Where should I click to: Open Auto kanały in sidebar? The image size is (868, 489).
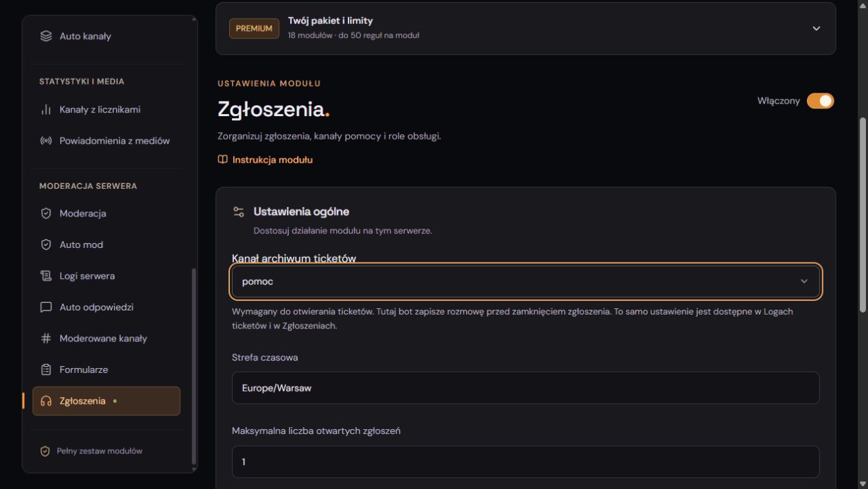(106, 36)
